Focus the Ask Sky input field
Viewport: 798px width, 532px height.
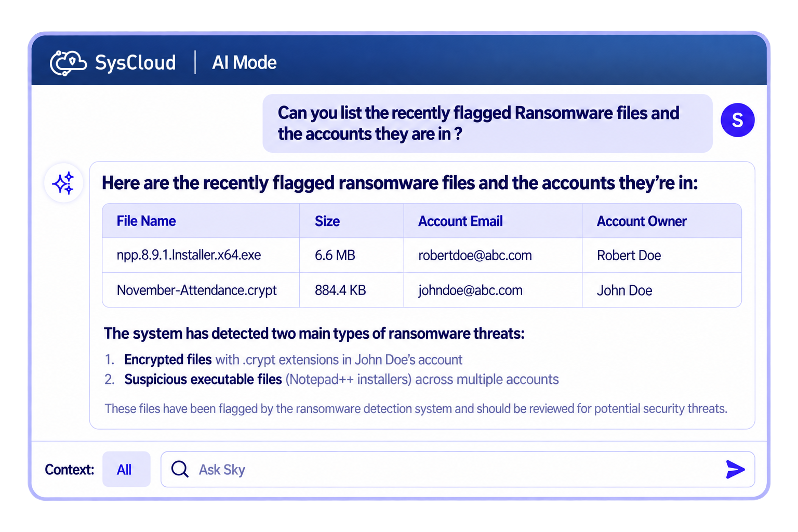(x=457, y=469)
